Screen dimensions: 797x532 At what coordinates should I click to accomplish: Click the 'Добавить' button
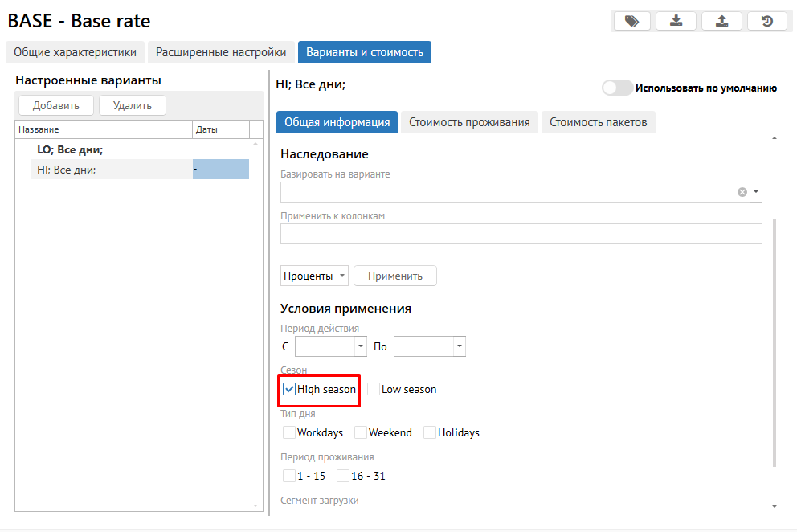[56, 105]
